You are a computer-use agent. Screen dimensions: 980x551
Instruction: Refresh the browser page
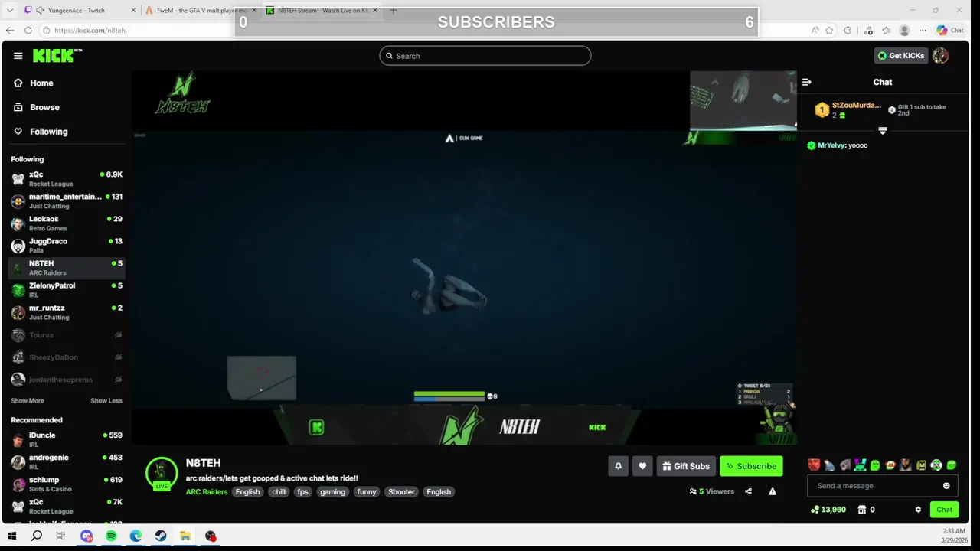tap(28, 30)
